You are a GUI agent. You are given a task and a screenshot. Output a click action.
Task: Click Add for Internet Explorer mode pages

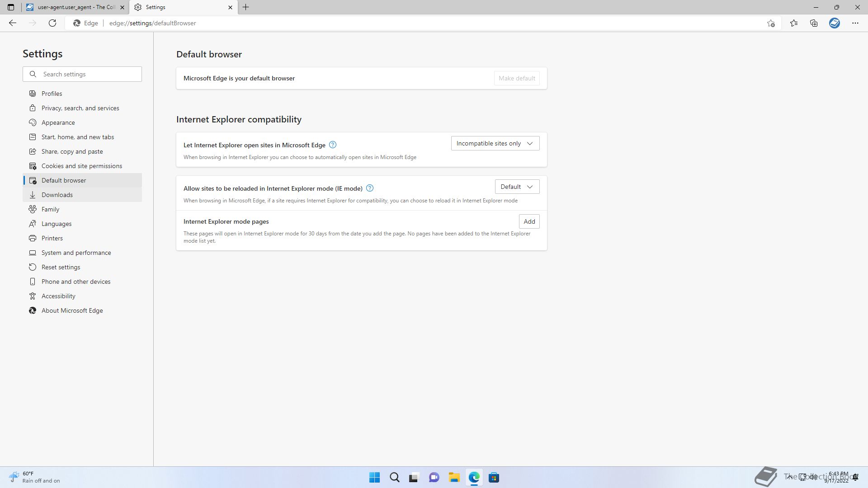529,221
